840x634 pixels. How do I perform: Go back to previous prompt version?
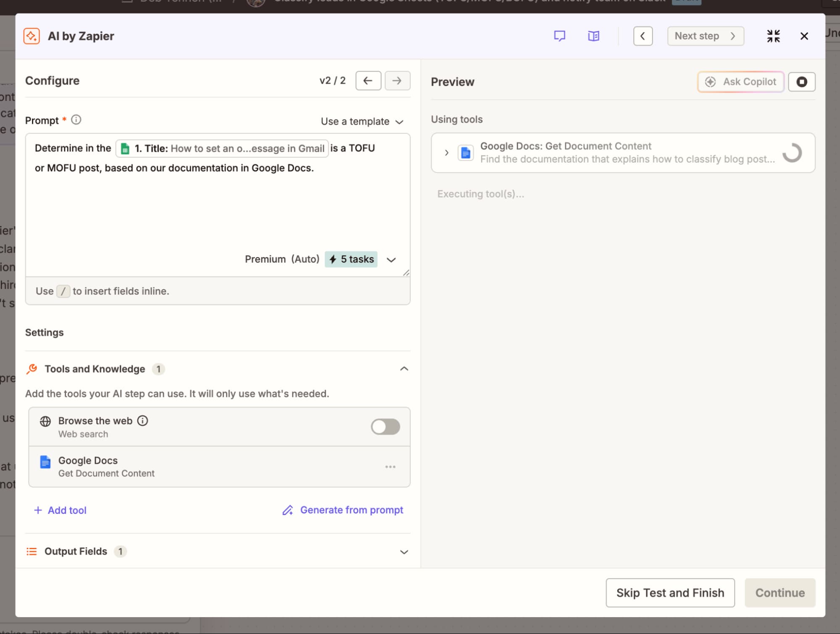click(x=368, y=80)
